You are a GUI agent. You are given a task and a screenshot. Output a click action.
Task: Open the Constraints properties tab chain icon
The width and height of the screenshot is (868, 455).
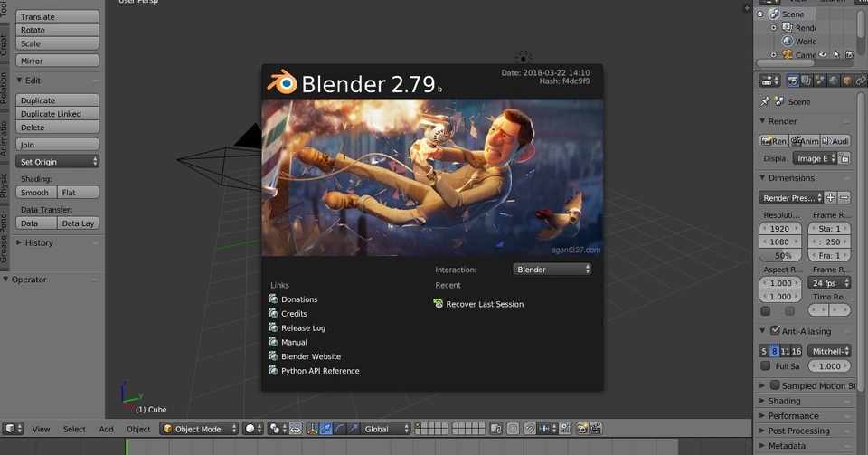click(860, 81)
